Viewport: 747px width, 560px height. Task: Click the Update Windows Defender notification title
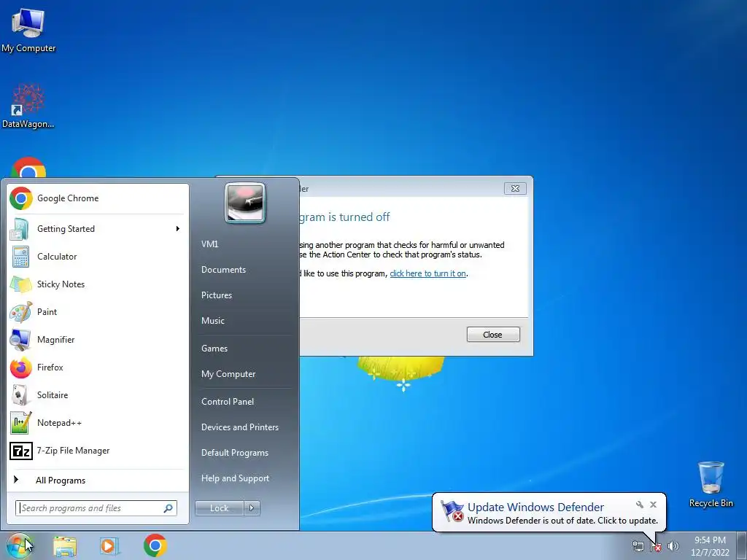tap(536, 507)
